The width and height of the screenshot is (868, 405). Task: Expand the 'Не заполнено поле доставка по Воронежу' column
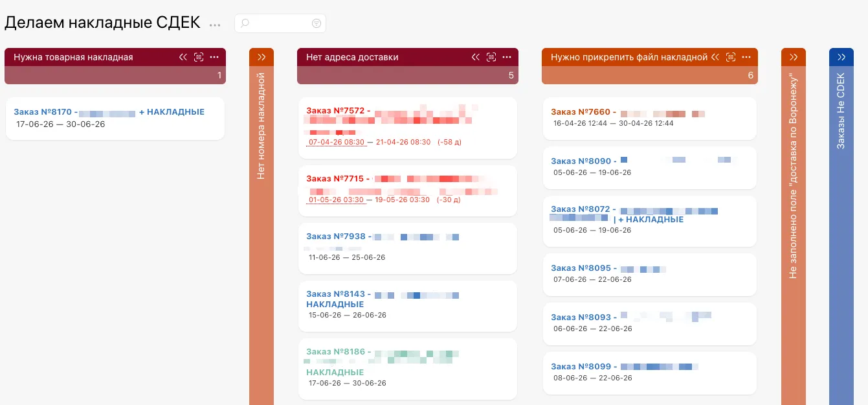[794, 57]
